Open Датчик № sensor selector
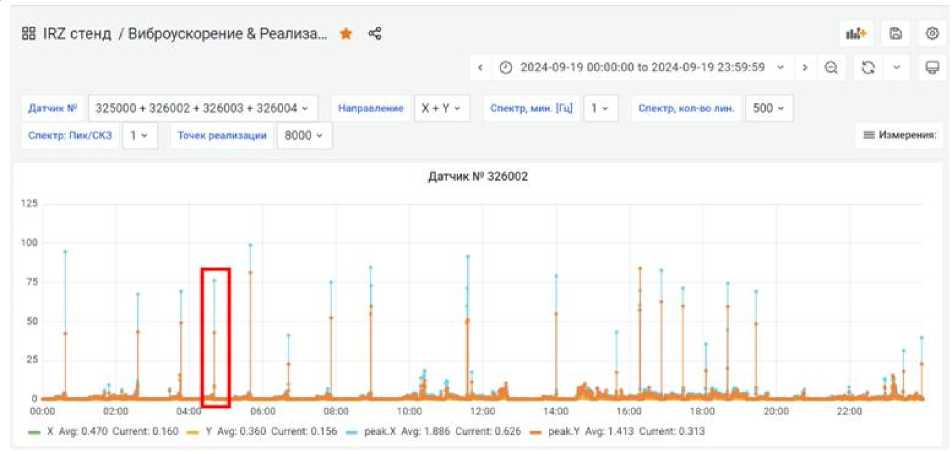Image resolution: width=952 pixels, height=454 pixels. [202, 108]
